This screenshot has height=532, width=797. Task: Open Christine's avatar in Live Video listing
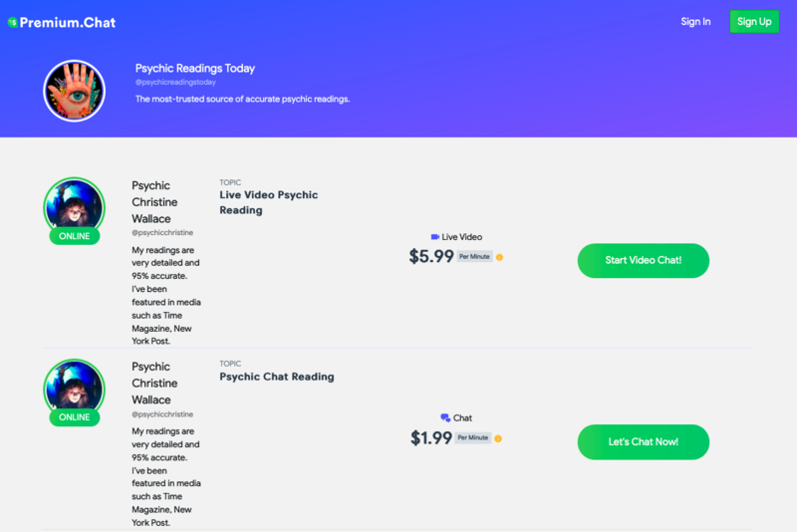pos(74,208)
